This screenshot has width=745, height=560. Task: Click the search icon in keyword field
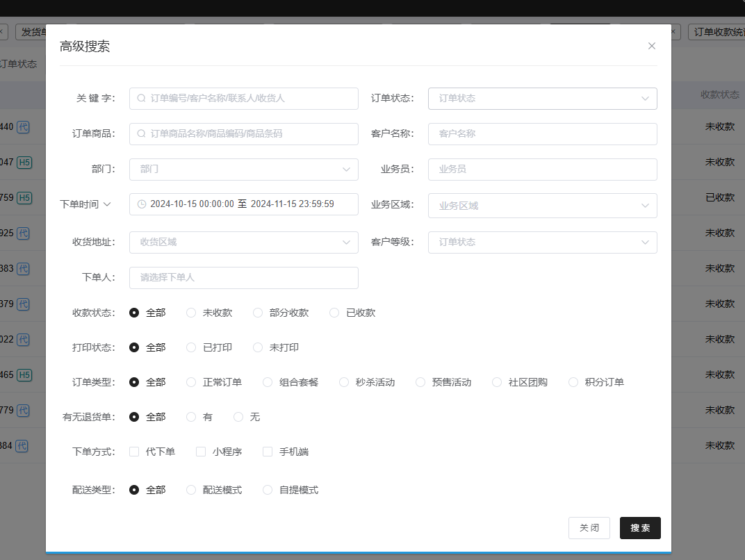point(141,99)
